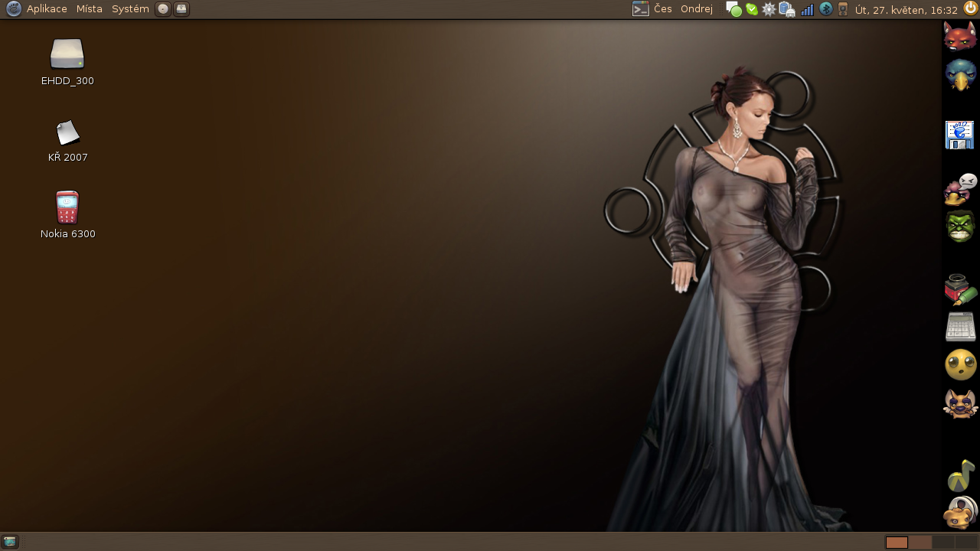
Task: Open the volume speaker applet
Action: pos(843,9)
